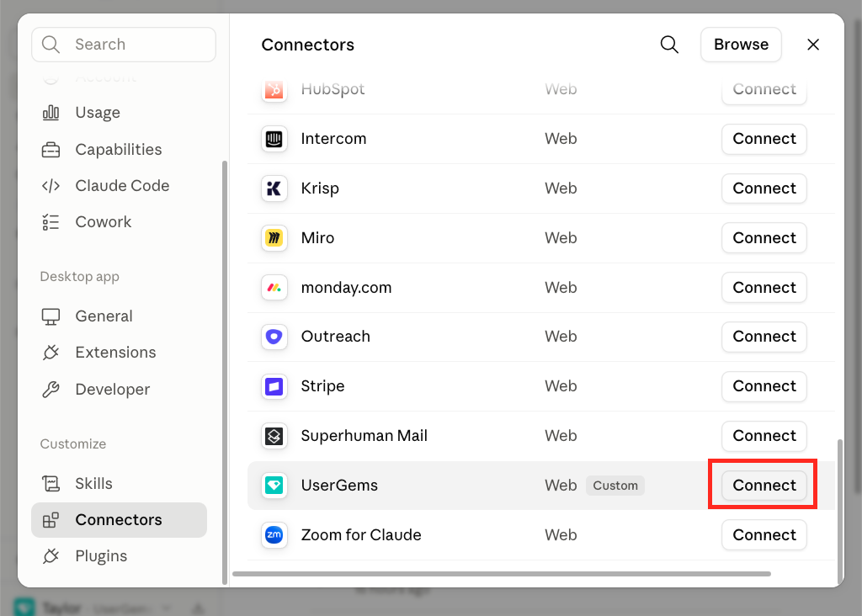The width and height of the screenshot is (862, 616).
Task: Go to Capabilities settings
Action: click(120, 150)
